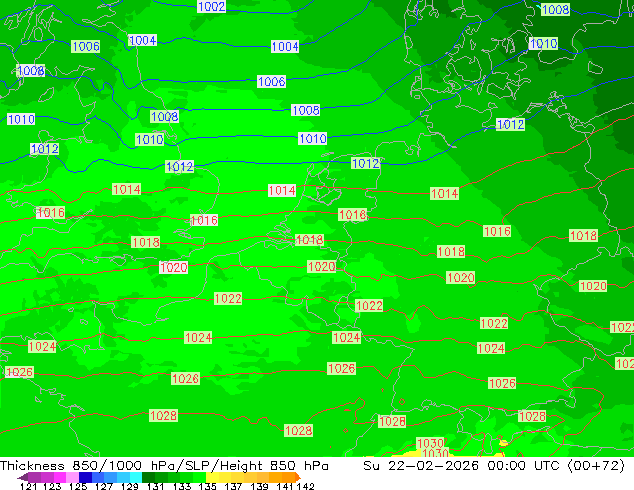Select the dark purple swatch above 121
Image resolution: width=634 pixels, height=490 pixels.
(x=34, y=477)
